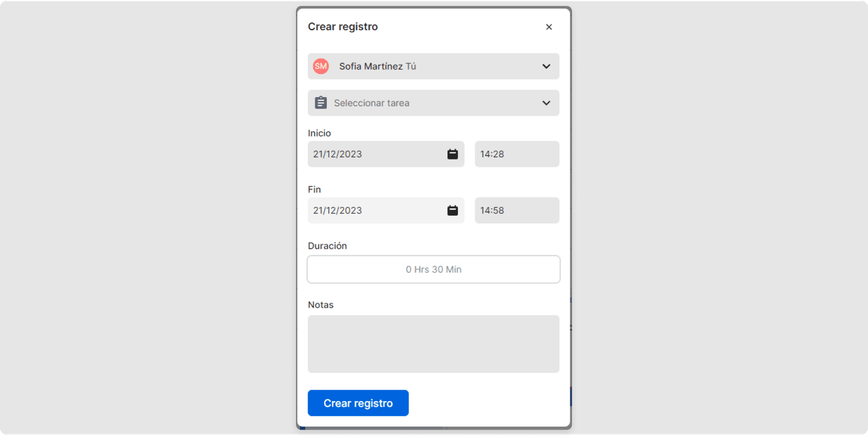Image resolution: width=868 pixels, height=440 pixels.
Task: Click the Crear registro dialog title
Action: pyautogui.click(x=343, y=27)
